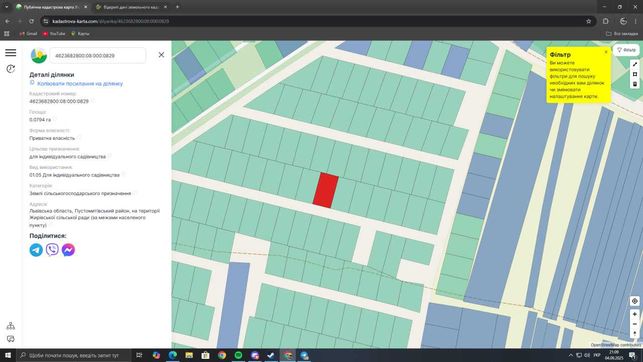
Task: Click the cadastral number search field
Action: pyautogui.click(x=98, y=55)
